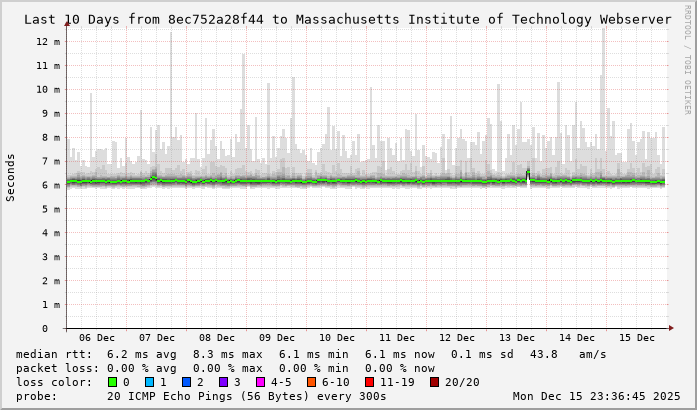The image size is (697, 410).
Task: Click the Seconds y-axis title
Action: pyautogui.click(x=11, y=177)
